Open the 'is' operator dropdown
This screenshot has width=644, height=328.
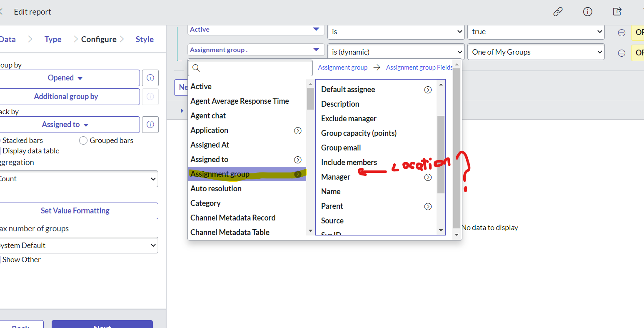(396, 32)
